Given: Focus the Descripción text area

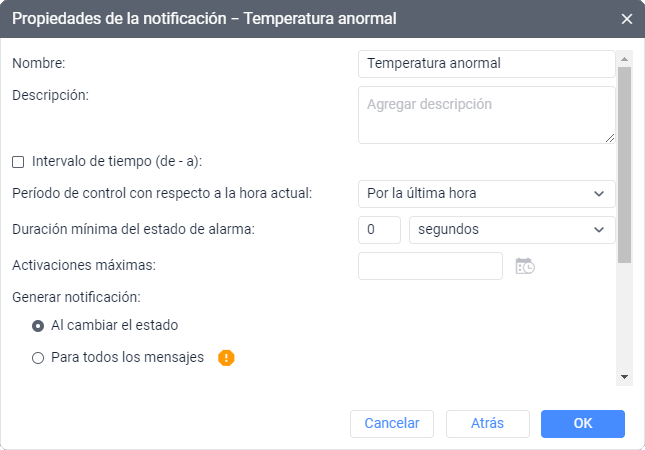Looking at the screenshot, I should [x=486, y=114].
